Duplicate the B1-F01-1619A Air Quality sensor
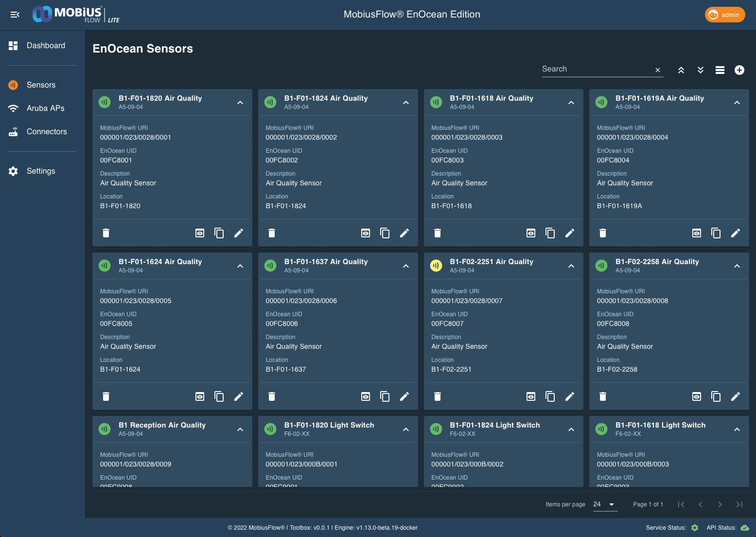756x537 pixels. click(x=716, y=233)
